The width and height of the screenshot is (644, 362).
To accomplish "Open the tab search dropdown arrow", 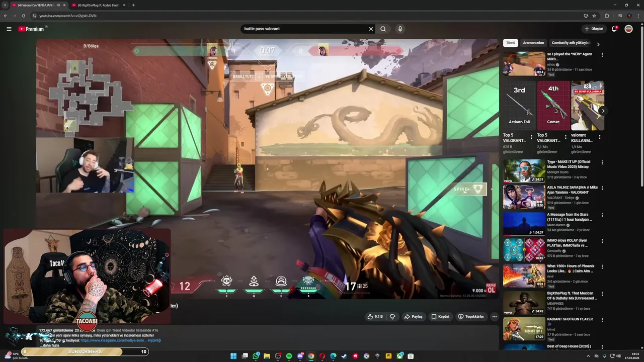I will tap(4, 5).
